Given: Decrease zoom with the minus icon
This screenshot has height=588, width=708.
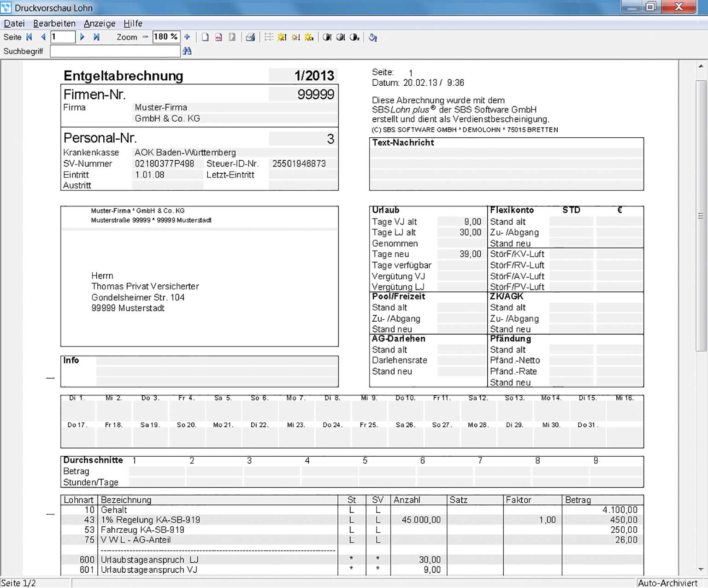Looking at the screenshot, I should pos(145,37).
